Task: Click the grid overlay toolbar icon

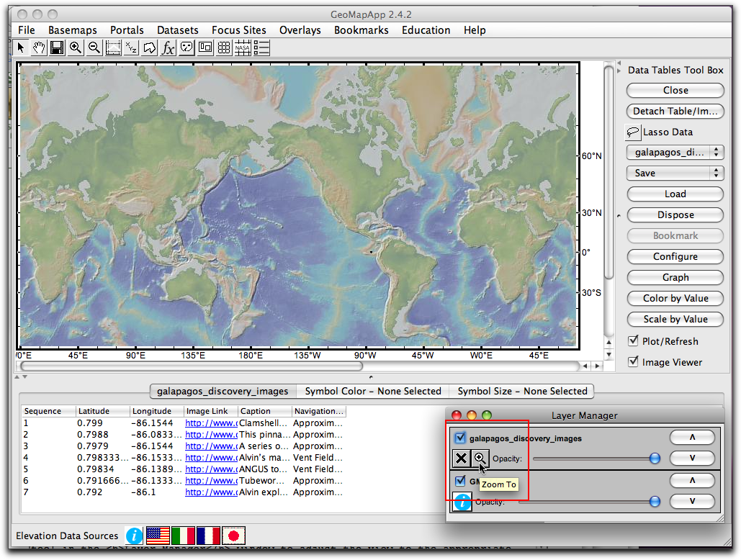Action: (223, 48)
